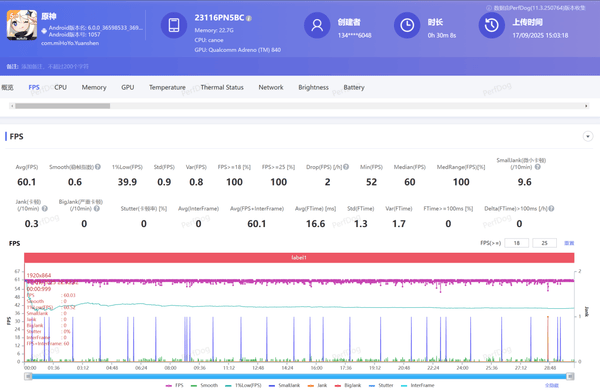This screenshot has height=390, width=600.
Task: Click the remark notes input field
Action: pyautogui.click(x=55, y=67)
